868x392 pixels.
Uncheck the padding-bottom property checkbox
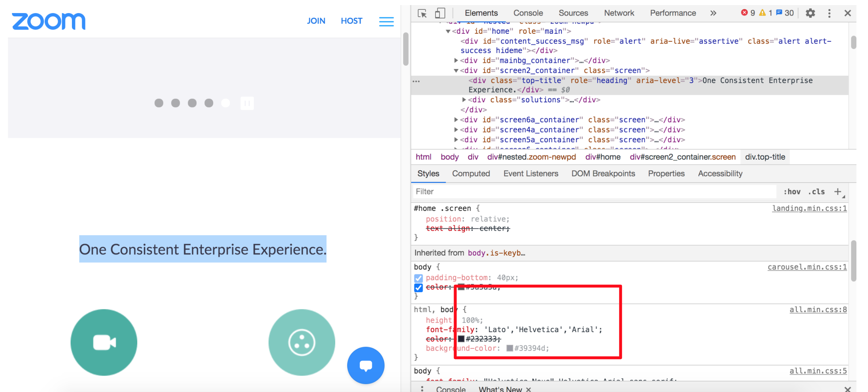418,278
